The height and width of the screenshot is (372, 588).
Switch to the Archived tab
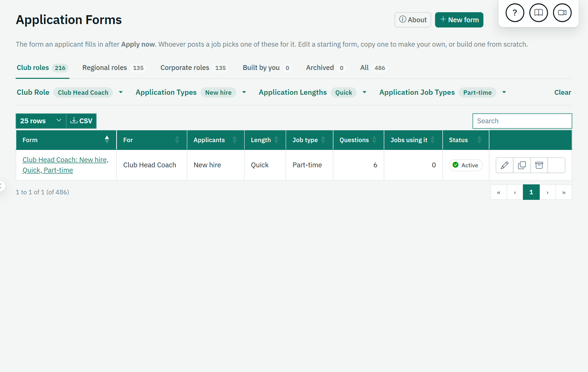click(x=325, y=68)
